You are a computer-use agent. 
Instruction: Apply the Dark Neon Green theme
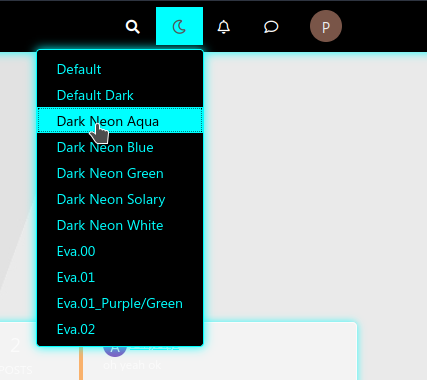[x=120, y=173]
